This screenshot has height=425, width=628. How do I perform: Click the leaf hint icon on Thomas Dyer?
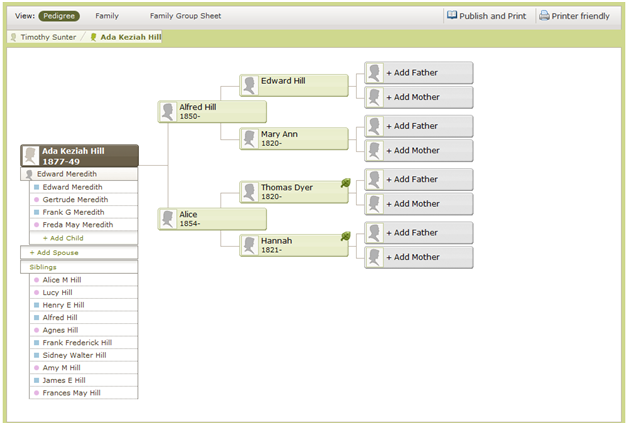pyautogui.click(x=345, y=183)
